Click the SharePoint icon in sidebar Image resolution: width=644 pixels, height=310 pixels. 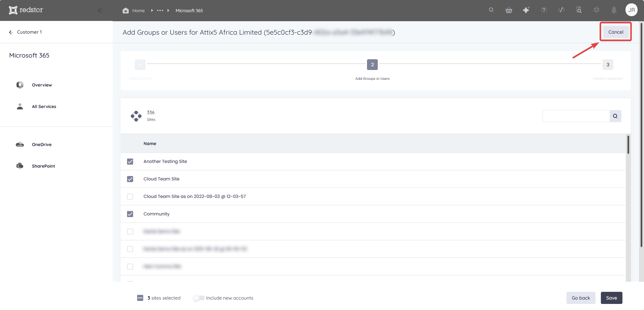20,166
